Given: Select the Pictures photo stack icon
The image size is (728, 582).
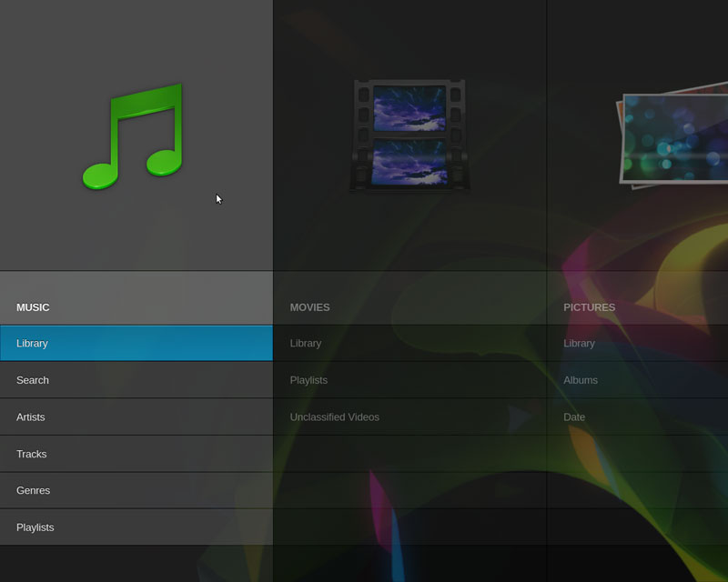Looking at the screenshot, I should (x=672, y=135).
